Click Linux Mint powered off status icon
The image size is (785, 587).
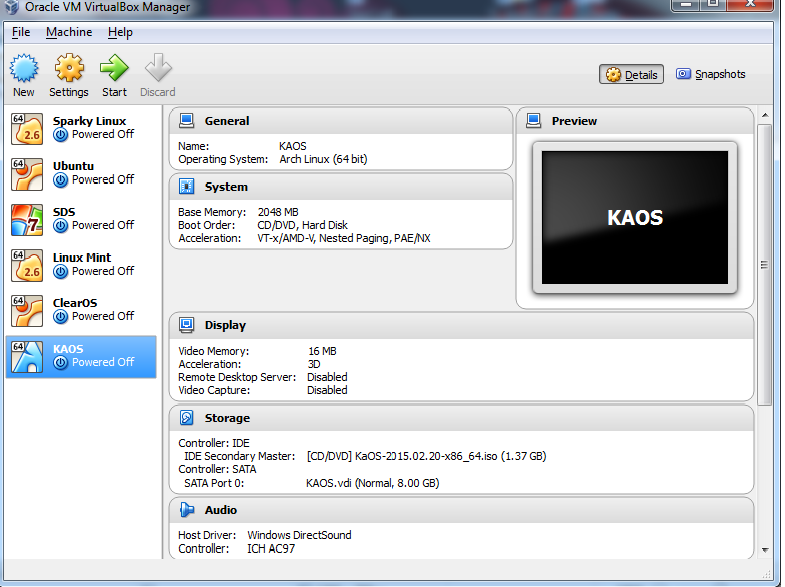click(x=61, y=272)
